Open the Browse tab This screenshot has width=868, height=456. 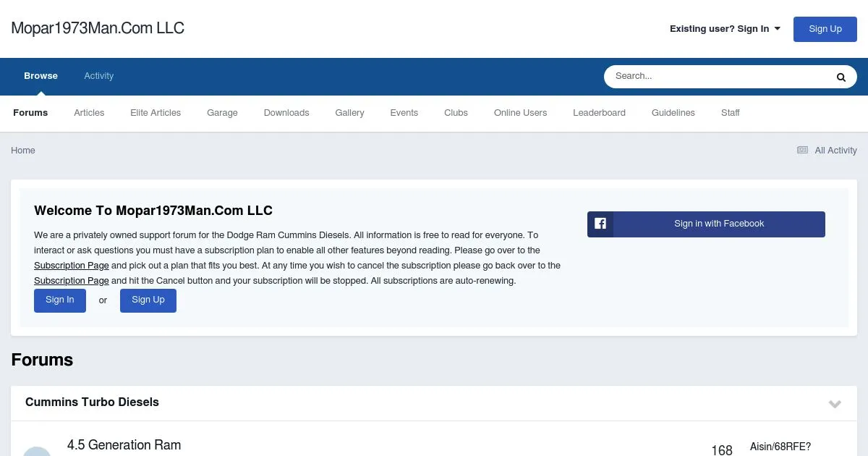coord(41,76)
